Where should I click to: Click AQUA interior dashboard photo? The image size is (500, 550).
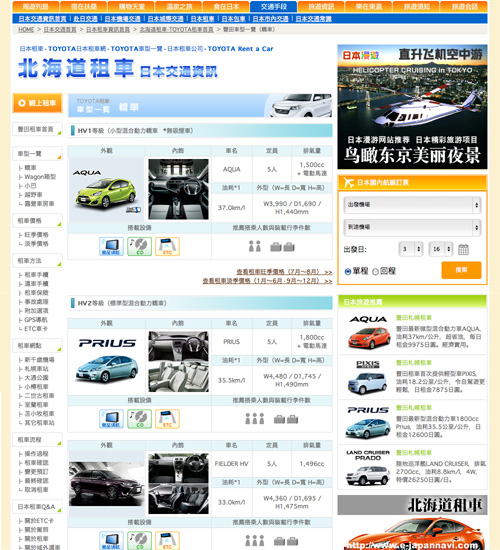click(178, 189)
